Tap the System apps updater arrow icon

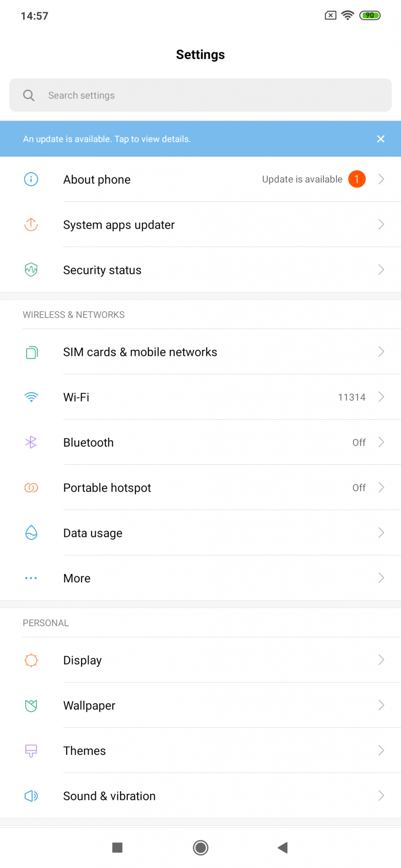tap(31, 224)
